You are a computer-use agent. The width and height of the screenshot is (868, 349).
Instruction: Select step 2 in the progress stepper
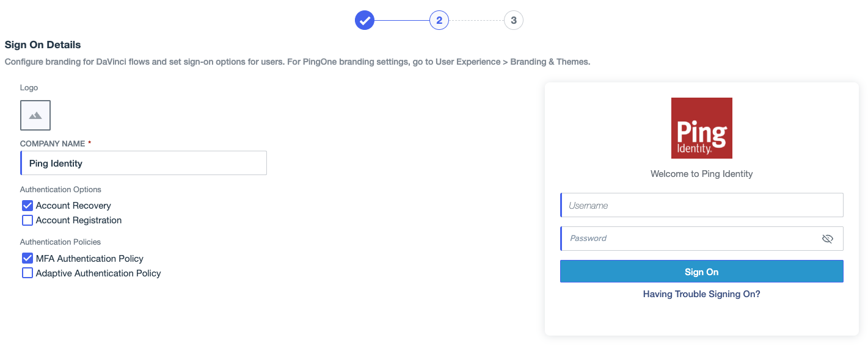coord(439,20)
